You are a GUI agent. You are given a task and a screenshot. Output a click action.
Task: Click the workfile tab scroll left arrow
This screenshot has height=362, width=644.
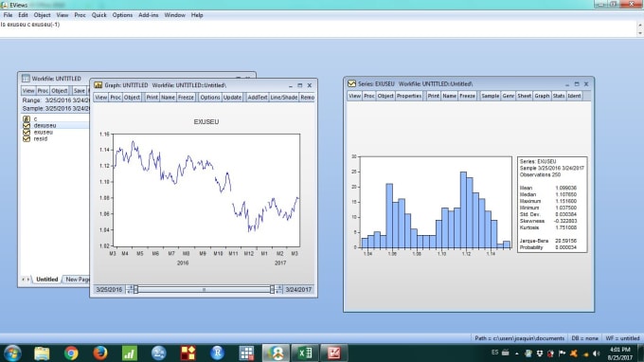(23, 279)
